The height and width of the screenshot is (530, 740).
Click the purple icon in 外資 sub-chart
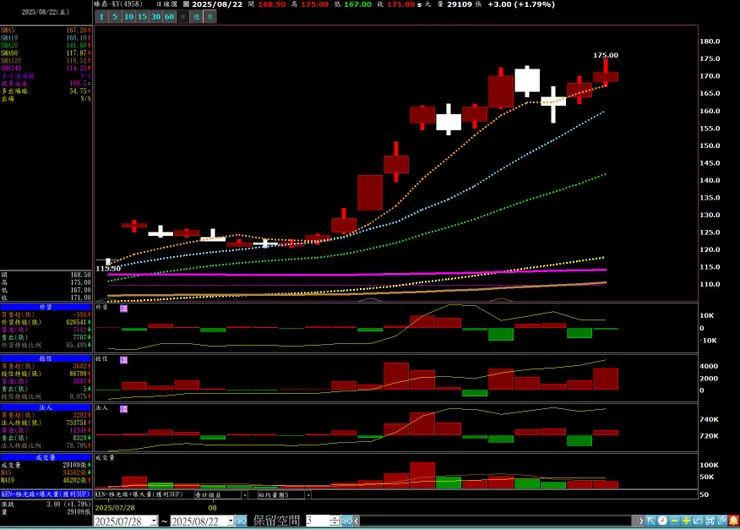[124, 308]
